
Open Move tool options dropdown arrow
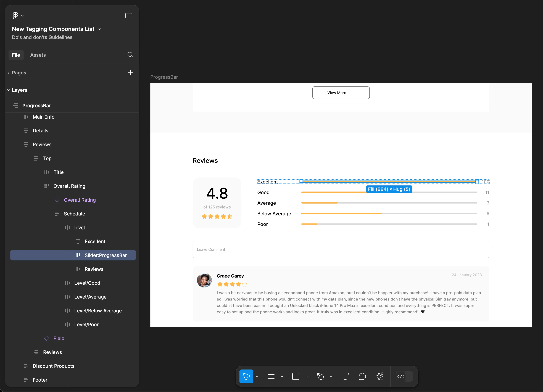[257, 377]
